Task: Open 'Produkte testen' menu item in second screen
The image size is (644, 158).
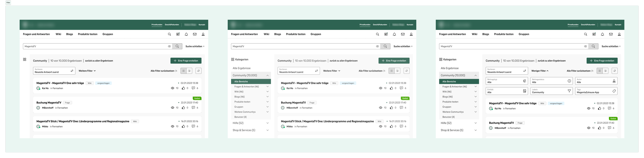Action: 296,34
